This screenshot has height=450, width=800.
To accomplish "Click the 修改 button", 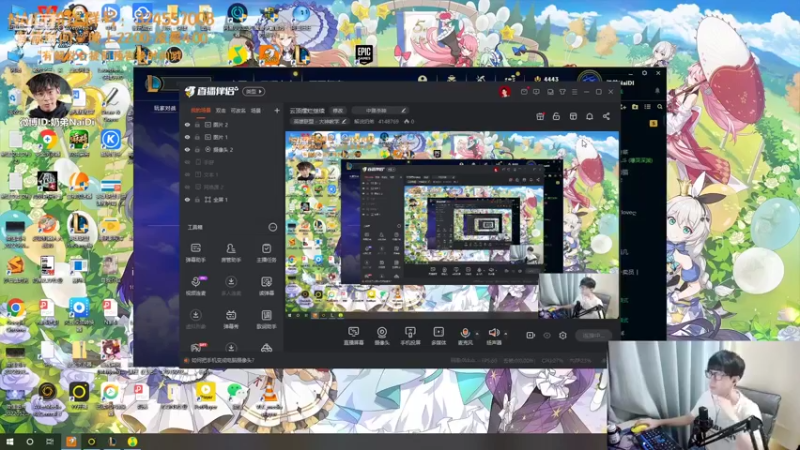I will pyautogui.click(x=338, y=110).
